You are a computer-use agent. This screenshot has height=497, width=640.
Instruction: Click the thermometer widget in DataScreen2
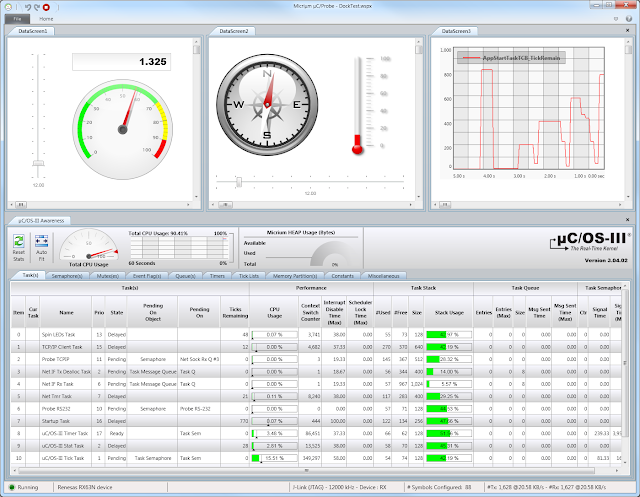pos(358,106)
